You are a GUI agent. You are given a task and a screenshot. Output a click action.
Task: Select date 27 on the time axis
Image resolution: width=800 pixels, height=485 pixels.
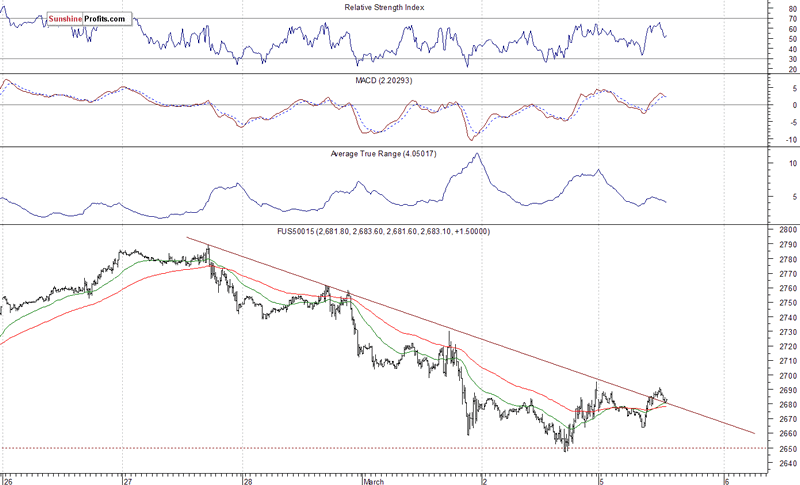tap(127, 478)
